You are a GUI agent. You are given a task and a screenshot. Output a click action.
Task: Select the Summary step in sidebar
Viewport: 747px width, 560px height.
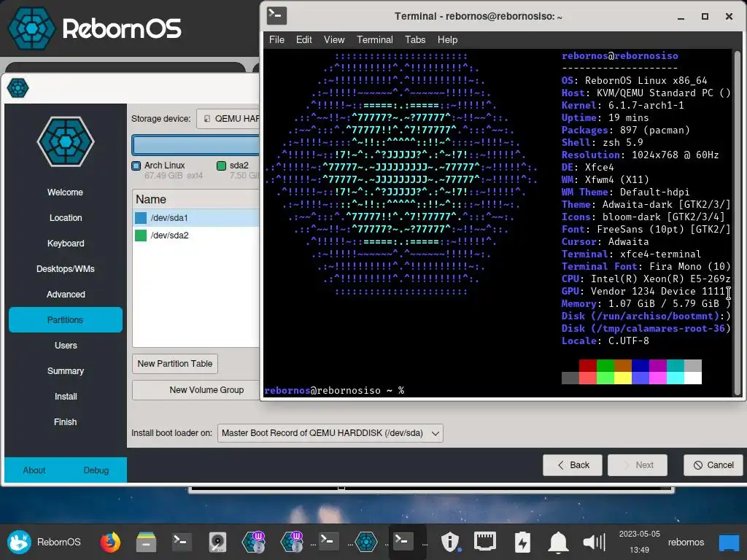coord(65,371)
